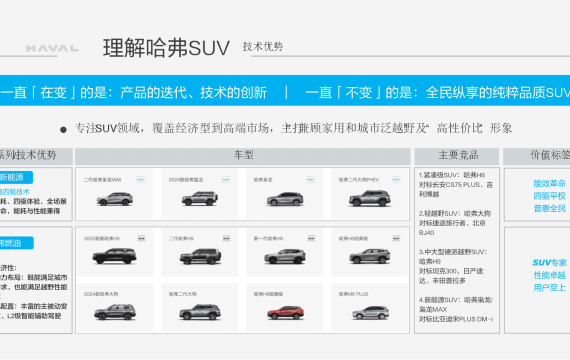The width and height of the screenshot is (570, 360).
Task: Click the 性能卓越 value label
Action: pos(549,275)
